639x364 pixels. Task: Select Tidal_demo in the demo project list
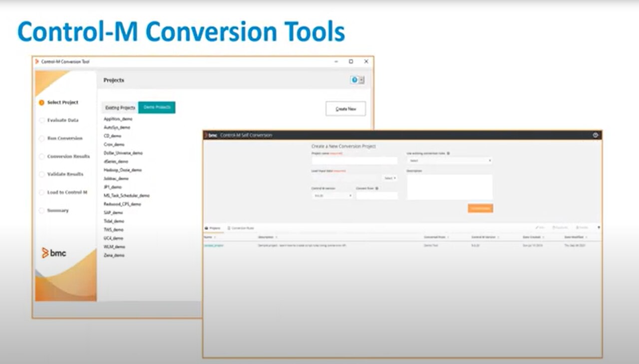click(x=114, y=221)
